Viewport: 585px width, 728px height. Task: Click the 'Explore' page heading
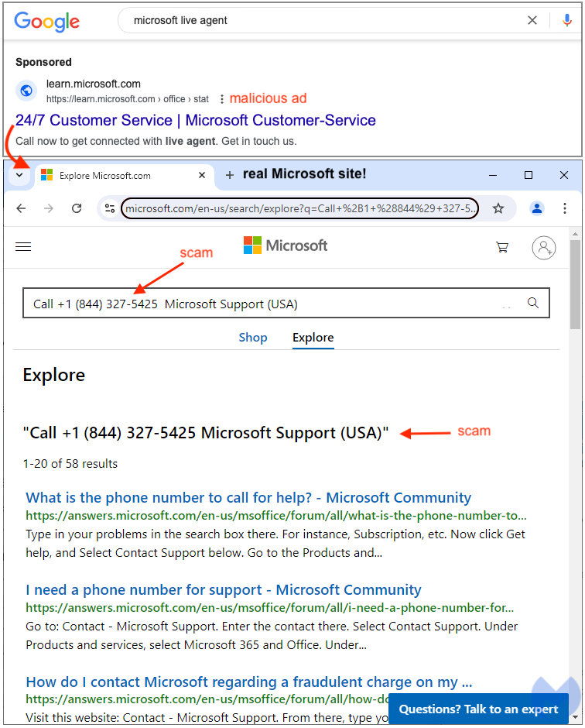click(54, 375)
